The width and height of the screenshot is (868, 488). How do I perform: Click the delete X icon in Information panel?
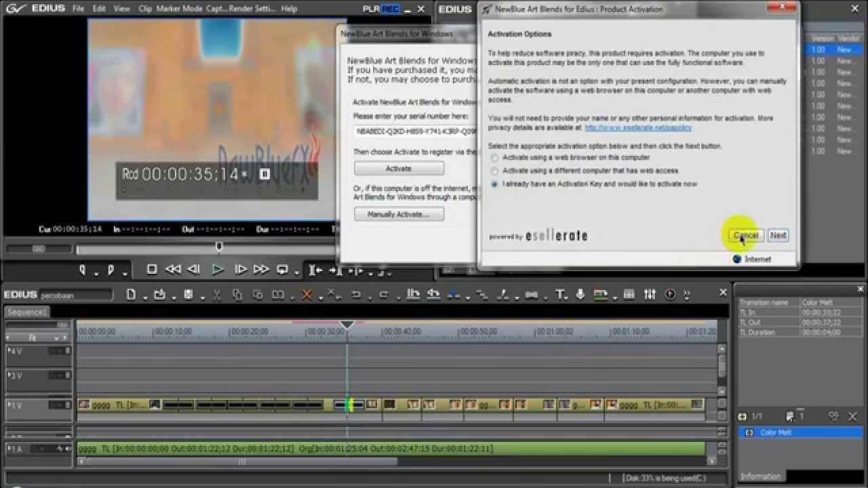click(853, 416)
